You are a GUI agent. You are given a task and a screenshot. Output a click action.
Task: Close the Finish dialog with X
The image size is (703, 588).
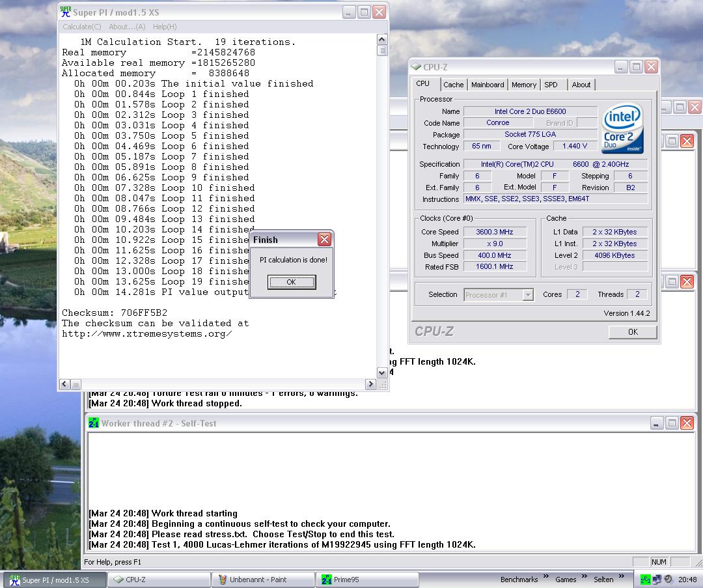pyautogui.click(x=324, y=240)
